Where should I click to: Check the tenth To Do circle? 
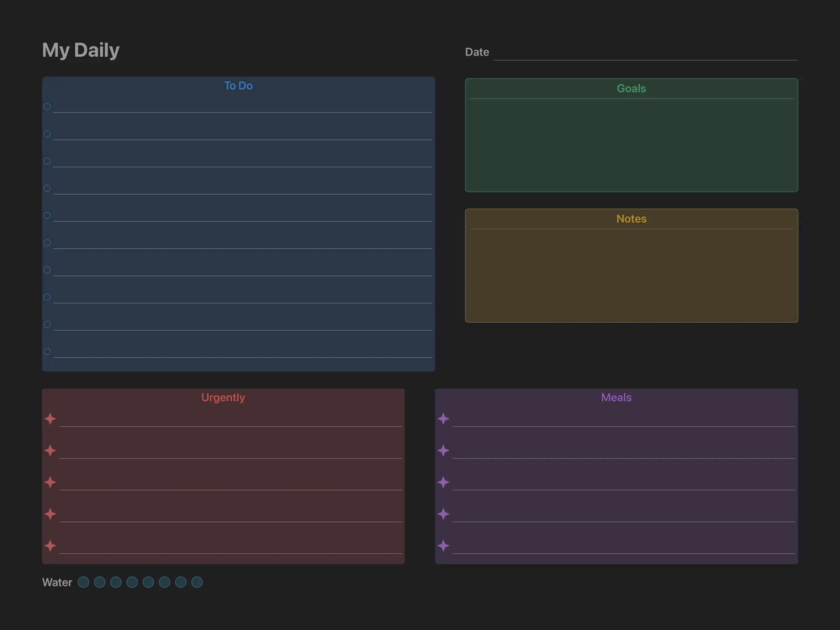pyautogui.click(x=47, y=352)
